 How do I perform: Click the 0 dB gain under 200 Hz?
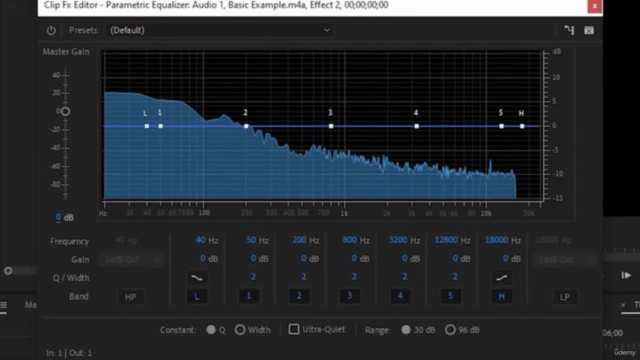tap(304, 258)
